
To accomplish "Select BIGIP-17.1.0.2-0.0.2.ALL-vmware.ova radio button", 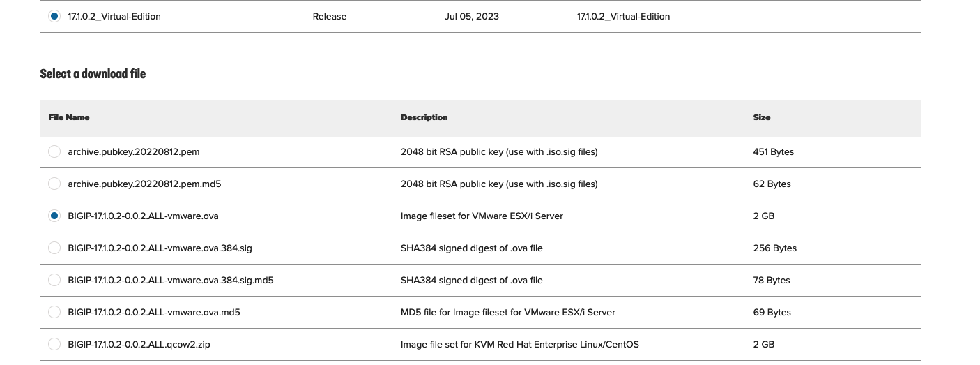I will (54, 216).
